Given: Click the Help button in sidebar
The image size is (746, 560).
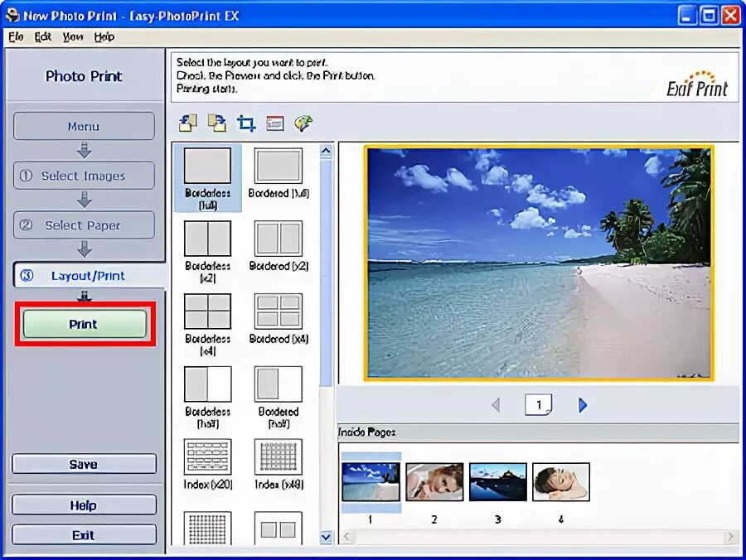Looking at the screenshot, I should click(84, 504).
